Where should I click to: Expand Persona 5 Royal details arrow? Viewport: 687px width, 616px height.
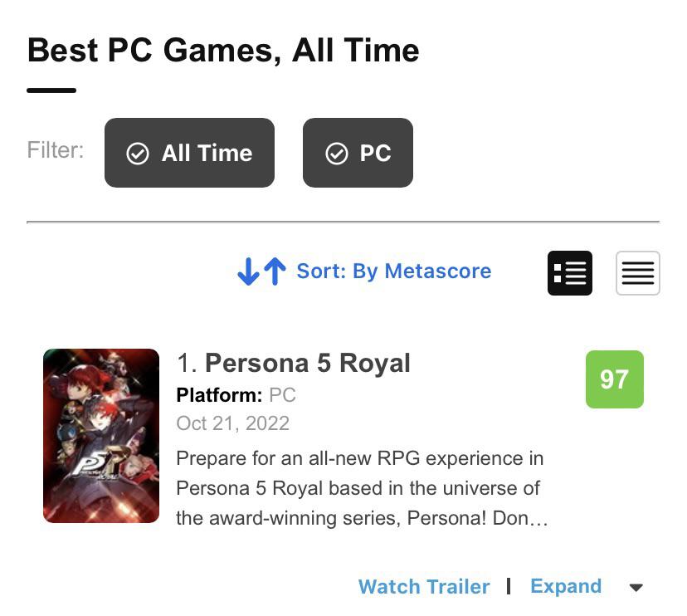pos(636,587)
